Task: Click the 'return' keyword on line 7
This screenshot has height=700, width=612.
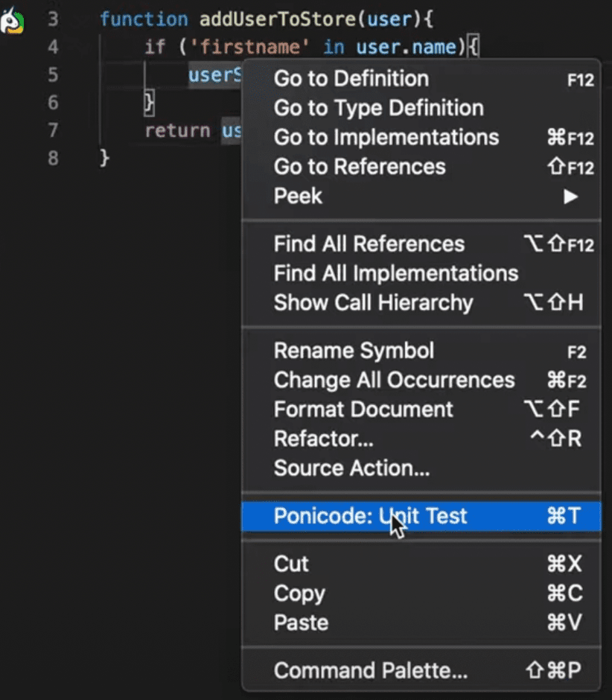Action: pos(177,131)
